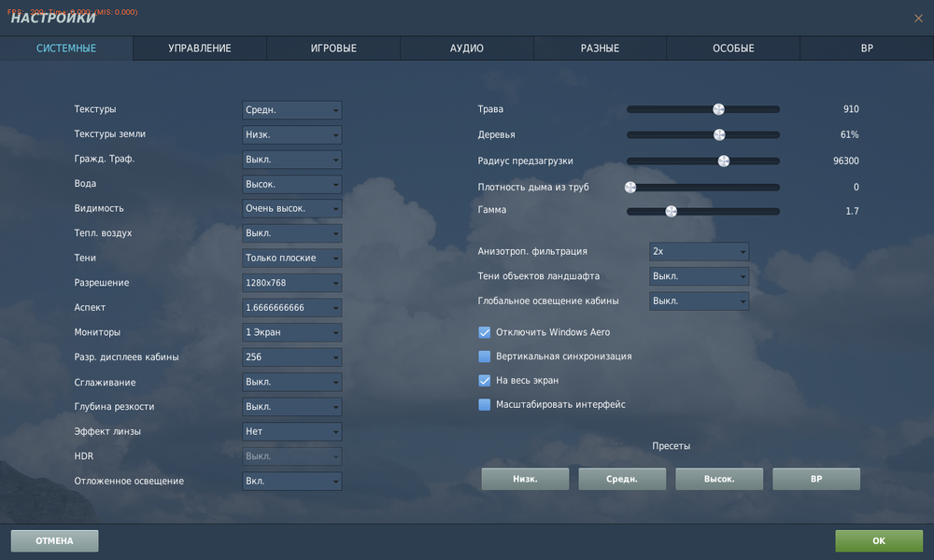Click the Деревья value 61%
The image size is (934, 560).
849,134
